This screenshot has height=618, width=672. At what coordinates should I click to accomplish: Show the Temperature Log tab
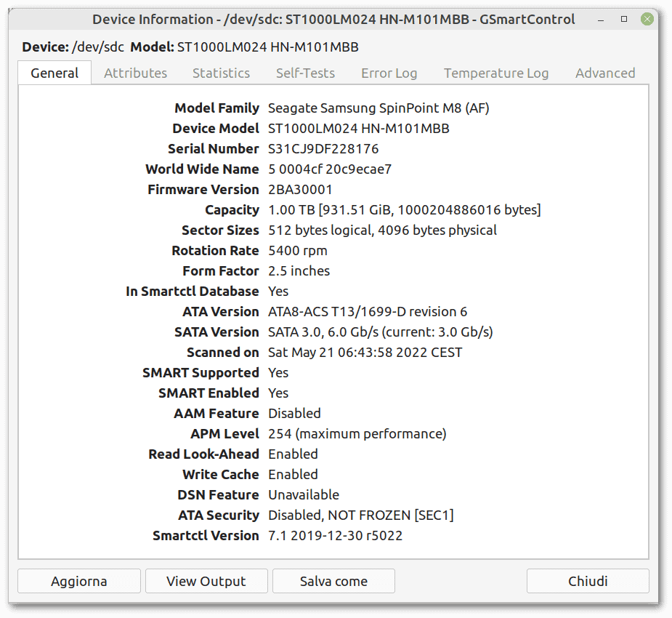click(x=496, y=73)
